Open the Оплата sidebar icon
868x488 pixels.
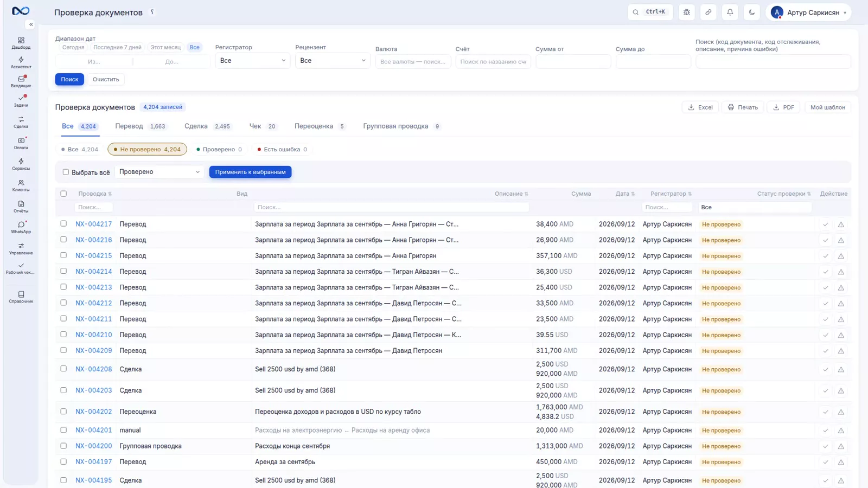pyautogui.click(x=21, y=143)
